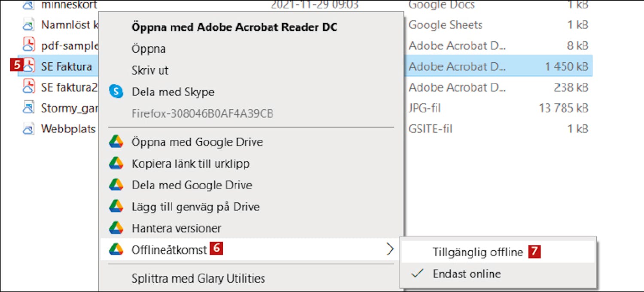The width and height of the screenshot is (644, 292).
Task: Choose Lägg till genväg på Drive
Action: pyautogui.click(x=195, y=207)
